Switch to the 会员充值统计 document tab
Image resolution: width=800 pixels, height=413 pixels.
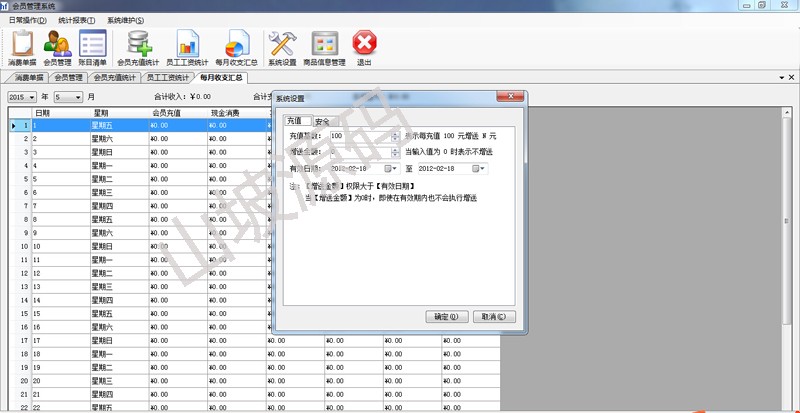[x=114, y=76]
